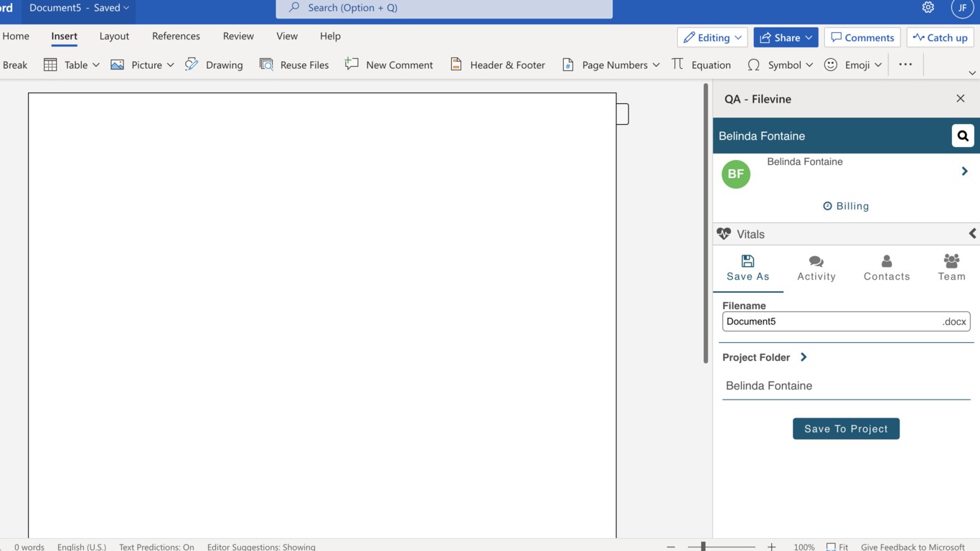Viewport: 980px width, 551px height.
Task: Open the Share dropdown
Action: pos(785,37)
